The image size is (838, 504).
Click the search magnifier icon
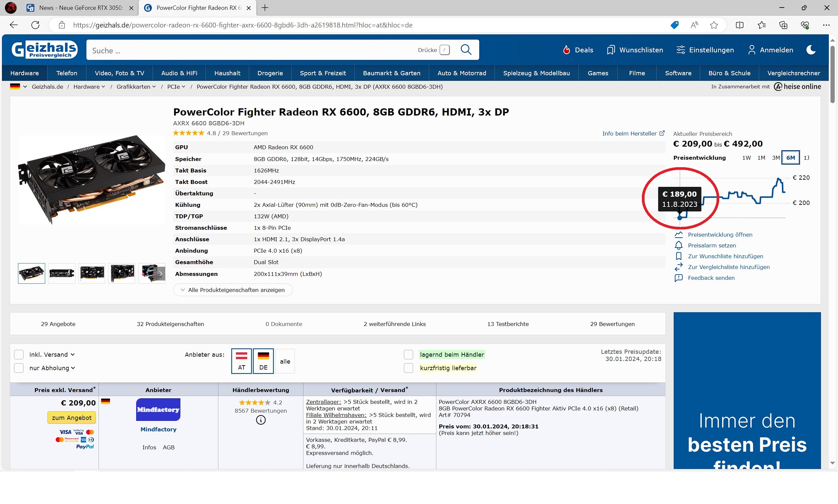coord(466,50)
